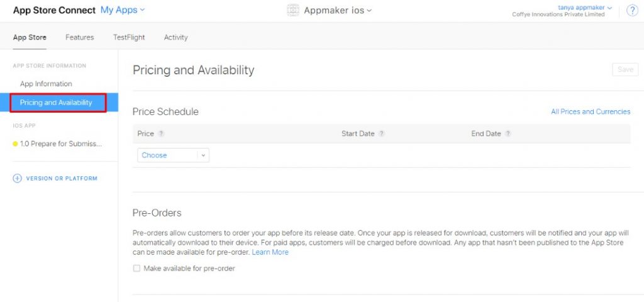Click the Learn More link
The height and width of the screenshot is (302, 644).
point(270,252)
